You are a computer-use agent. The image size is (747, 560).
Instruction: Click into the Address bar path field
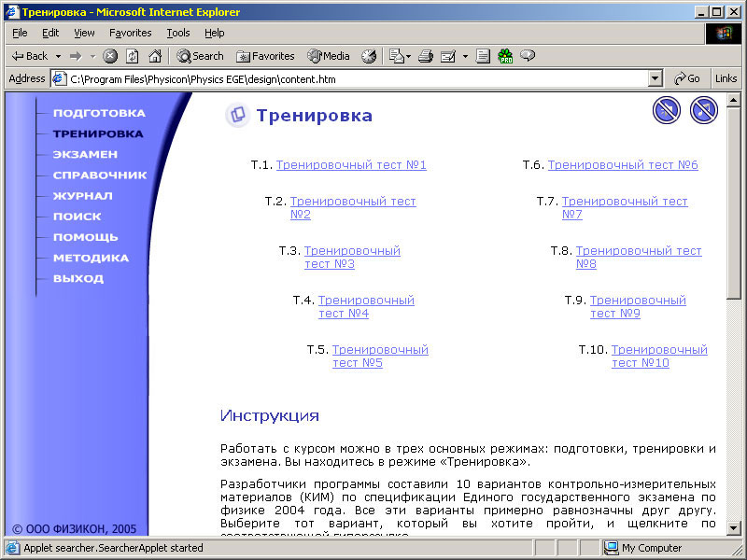click(x=358, y=79)
